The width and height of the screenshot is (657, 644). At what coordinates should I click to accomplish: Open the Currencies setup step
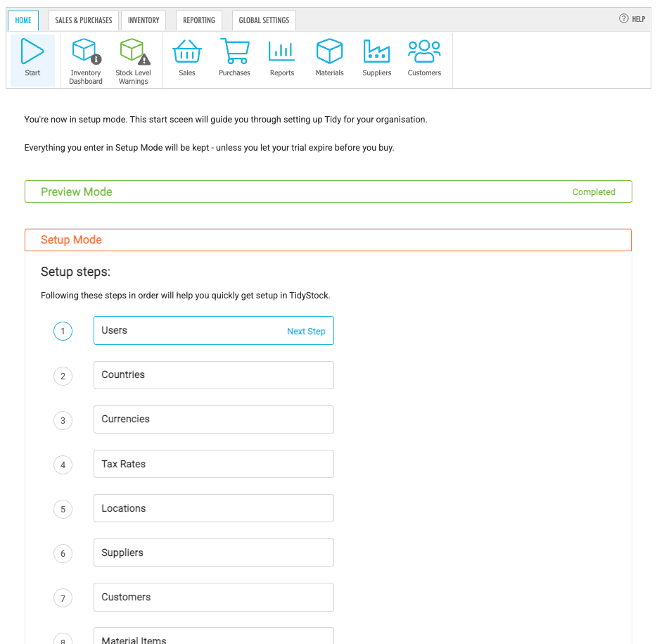[214, 419]
